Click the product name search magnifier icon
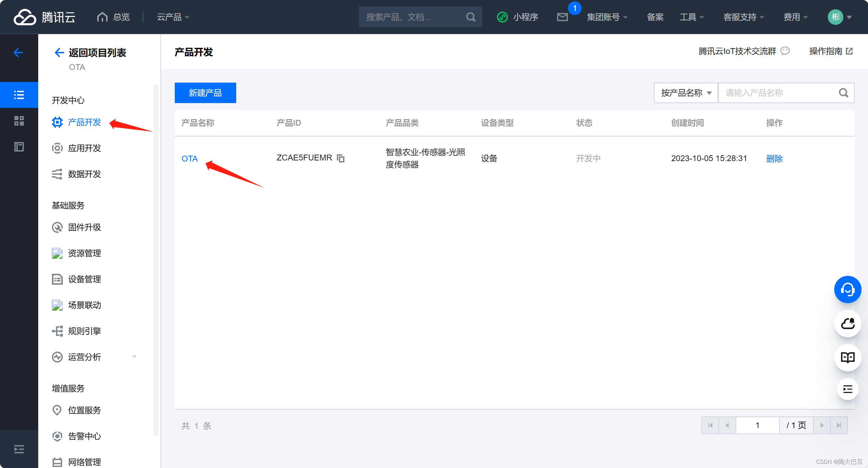868x468 pixels. (843, 93)
